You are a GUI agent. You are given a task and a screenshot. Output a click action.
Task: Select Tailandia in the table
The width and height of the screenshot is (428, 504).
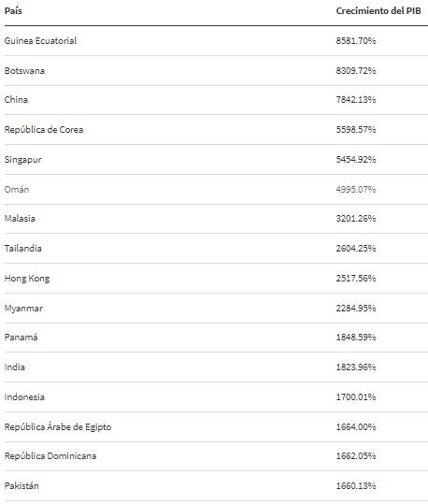22,249
